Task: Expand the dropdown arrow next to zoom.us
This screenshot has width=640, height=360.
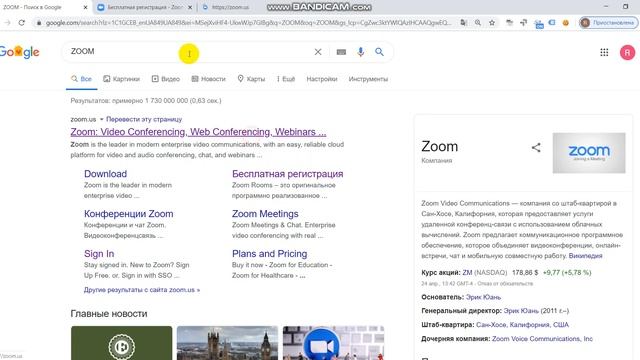Action: 102,120
